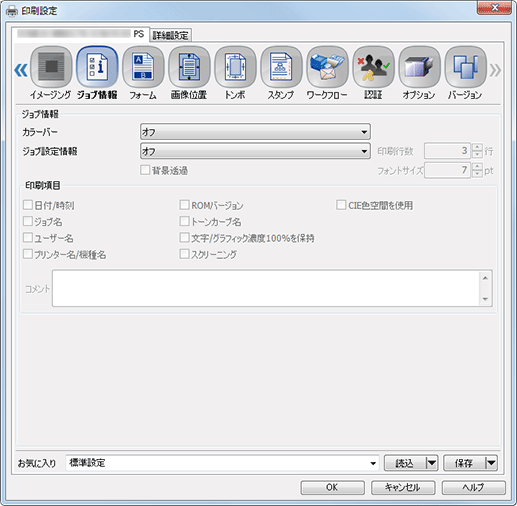Viewport: 517px width, 506px height.
Task: Enable the ROMバージョン checkbox
Action: tap(184, 205)
